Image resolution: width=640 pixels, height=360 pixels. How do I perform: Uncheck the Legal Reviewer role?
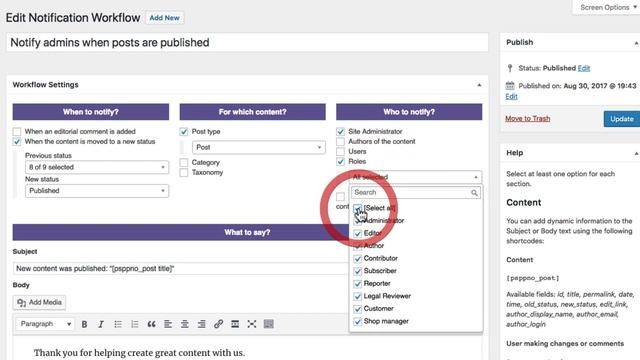358,297
